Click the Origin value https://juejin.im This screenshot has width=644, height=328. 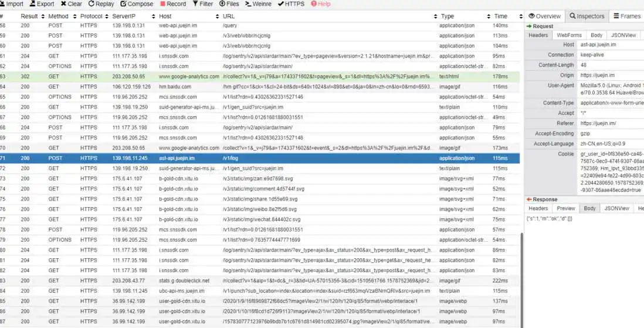(x=597, y=75)
